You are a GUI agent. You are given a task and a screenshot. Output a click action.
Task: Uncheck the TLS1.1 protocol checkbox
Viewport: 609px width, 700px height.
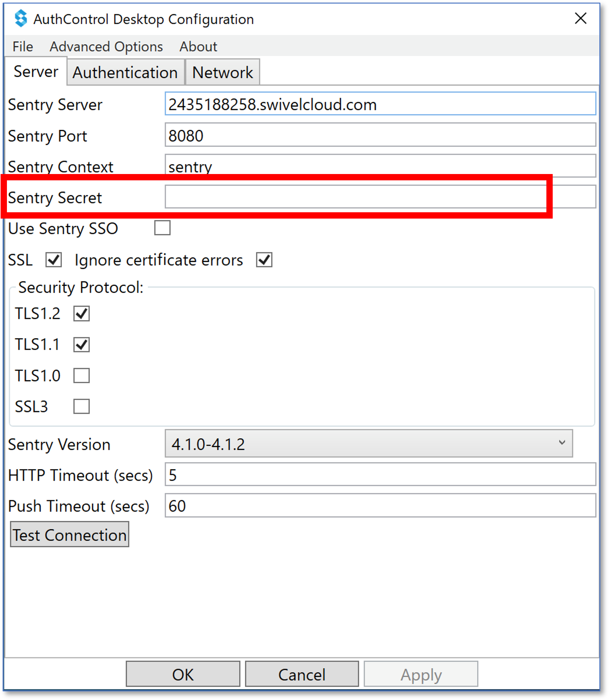(81, 344)
